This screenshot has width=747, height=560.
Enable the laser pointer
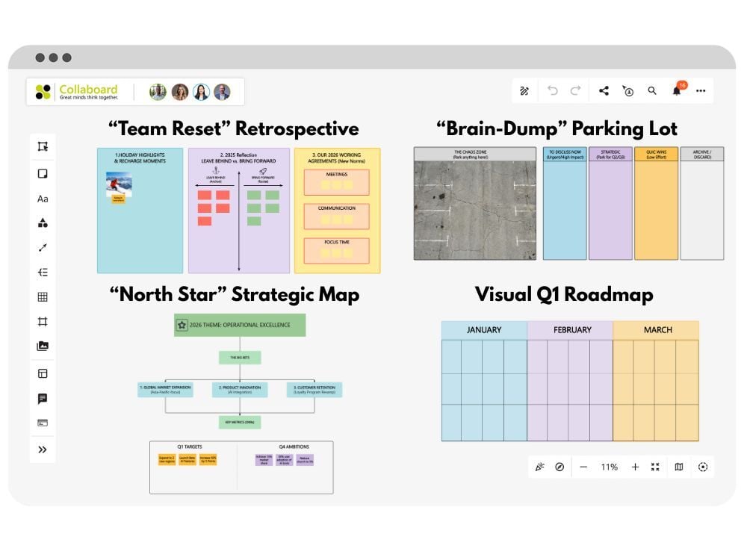(540, 467)
